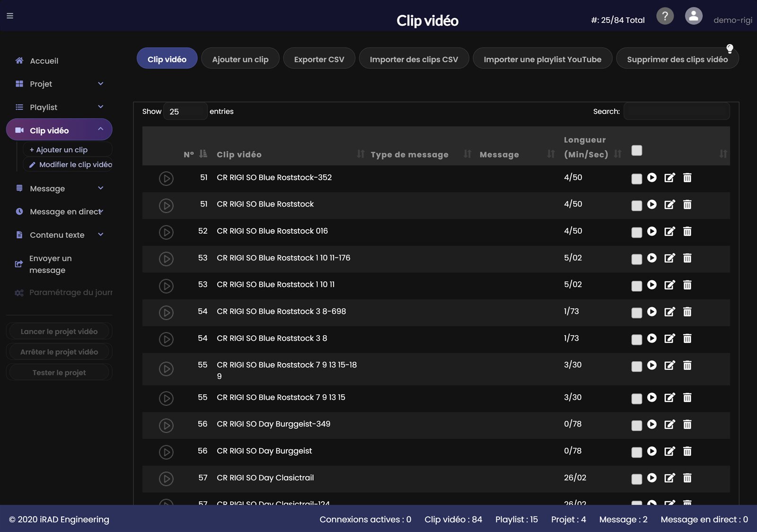Toggle the select-all checkbox in table header
This screenshot has width=757, height=532.
pos(637,150)
